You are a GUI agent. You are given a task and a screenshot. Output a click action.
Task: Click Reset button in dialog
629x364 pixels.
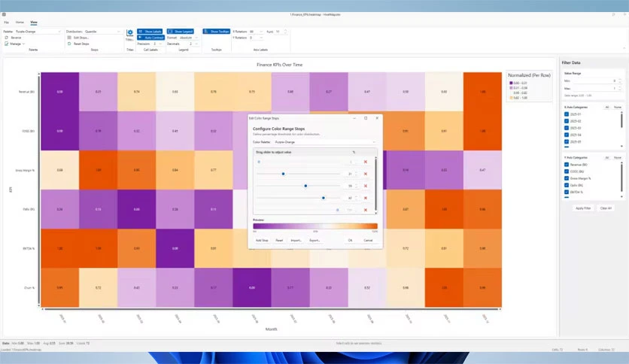click(x=279, y=240)
